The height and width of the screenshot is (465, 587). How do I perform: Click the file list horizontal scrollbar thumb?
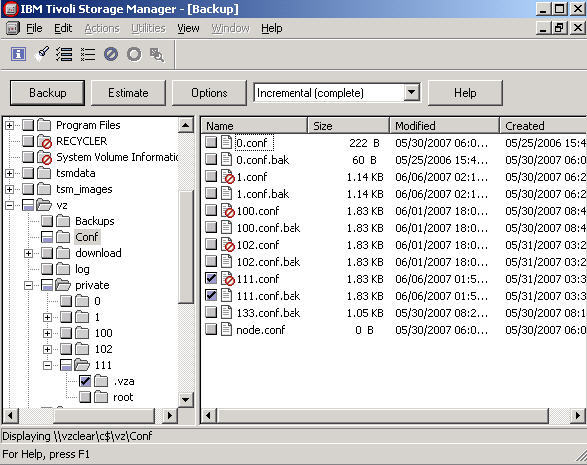click(x=384, y=416)
